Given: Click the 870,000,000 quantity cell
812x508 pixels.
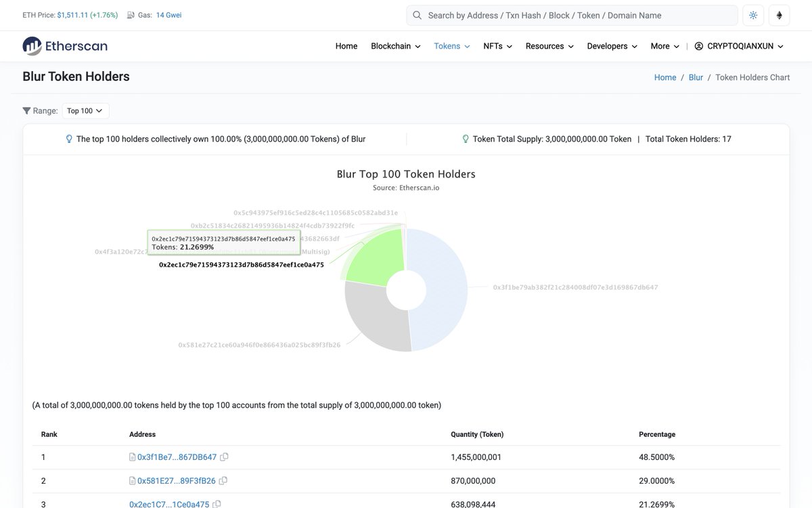Looking at the screenshot, I should 473,481.
